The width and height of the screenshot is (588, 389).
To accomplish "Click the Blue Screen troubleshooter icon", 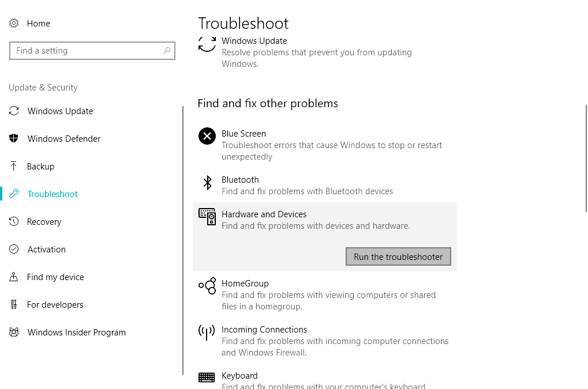I will tap(207, 136).
